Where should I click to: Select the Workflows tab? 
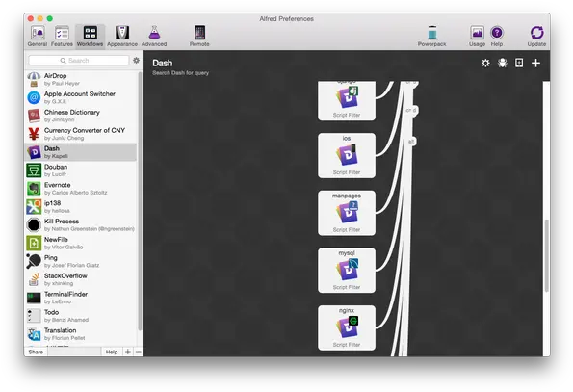coord(90,37)
